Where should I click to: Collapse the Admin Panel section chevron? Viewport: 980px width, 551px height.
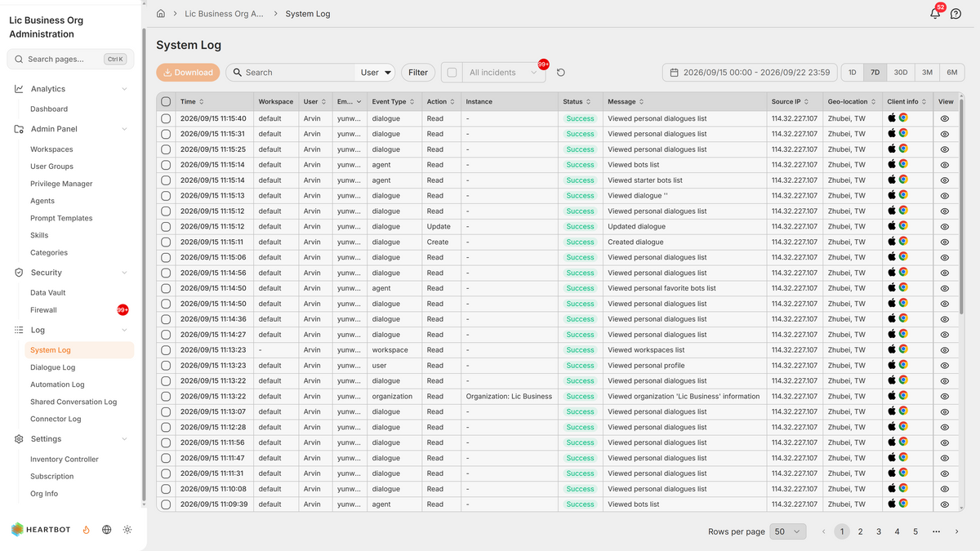tap(124, 129)
